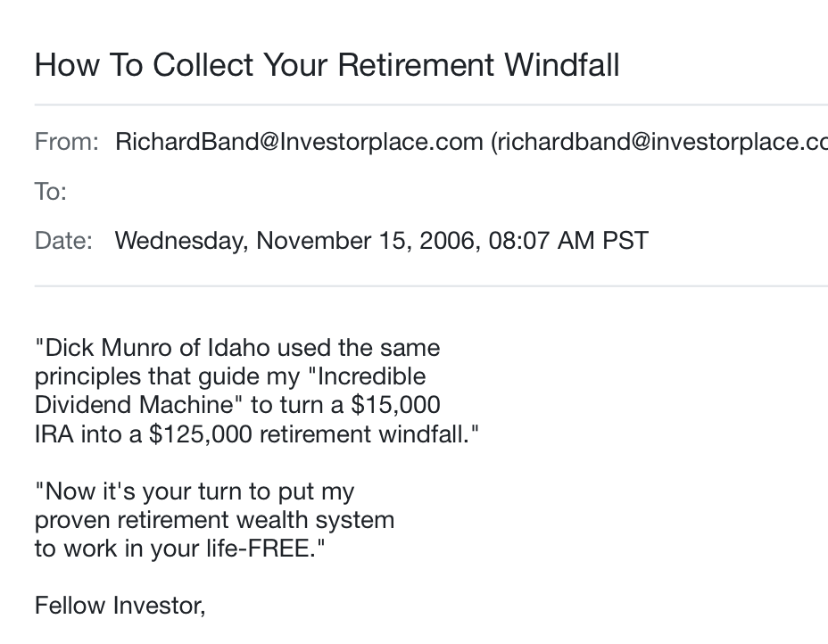828x644 pixels.
Task: Click the line "Now it's your turn to put my"
Action: [x=195, y=492]
